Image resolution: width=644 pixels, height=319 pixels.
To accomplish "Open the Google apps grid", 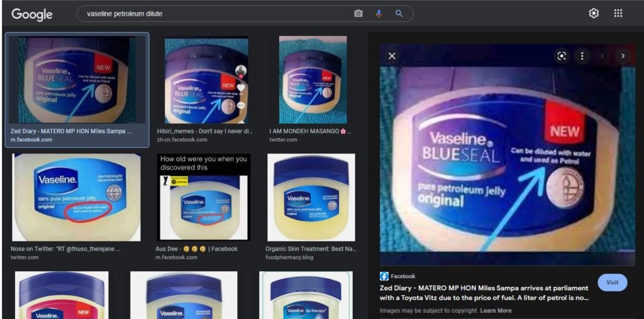I will [618, 14].
